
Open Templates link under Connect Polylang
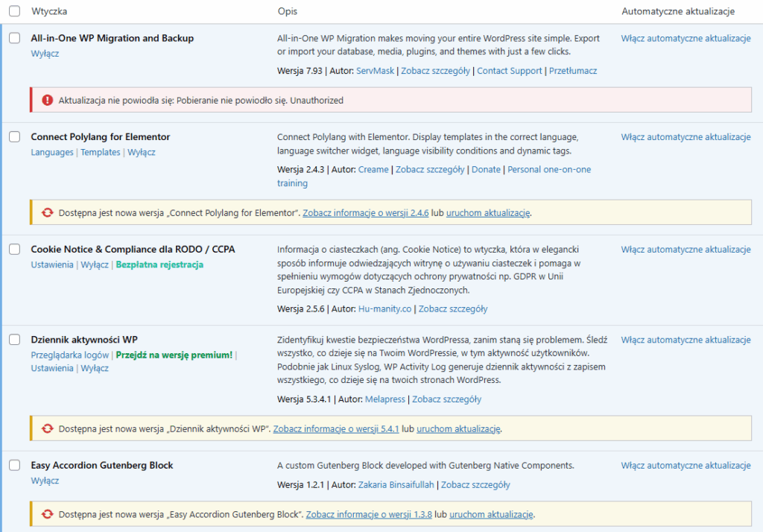[100, 152]
